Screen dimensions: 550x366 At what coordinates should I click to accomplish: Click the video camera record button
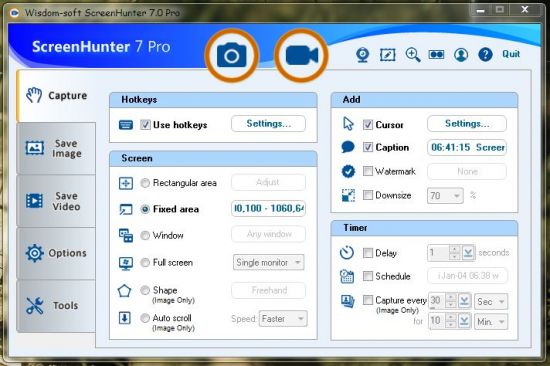tap(302, 55)
